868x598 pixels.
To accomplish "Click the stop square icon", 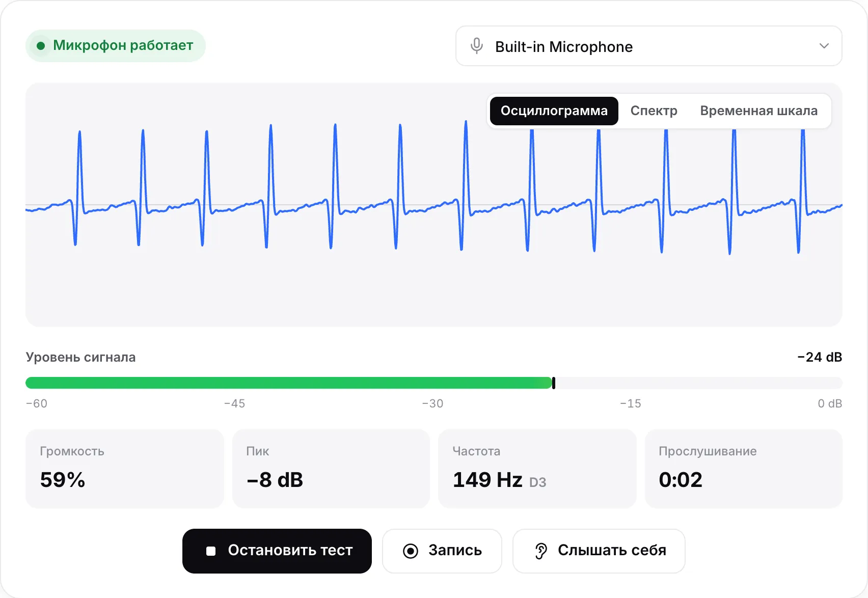I will coord(211,551).
